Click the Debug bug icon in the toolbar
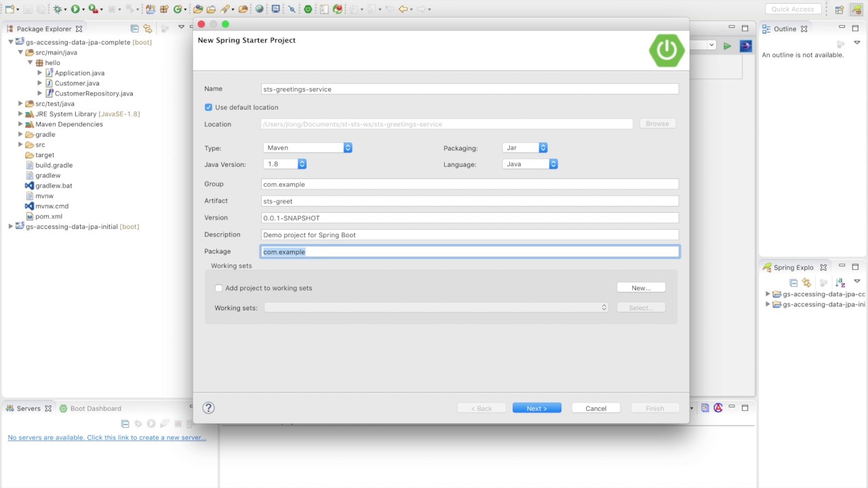The width and height of the screenshot is (868, 488). coord(57,9)
